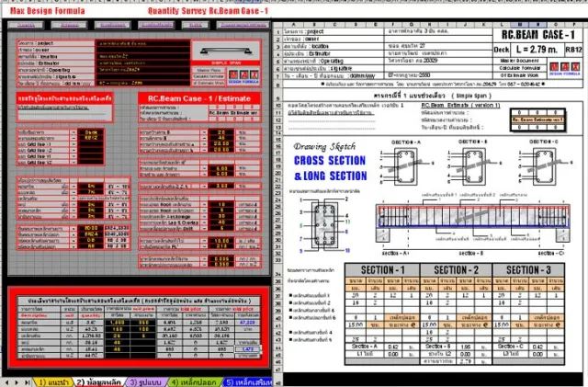Select the RB12 cell under Deck
This screenshot has height=387, width=588.
coord(91,138)
